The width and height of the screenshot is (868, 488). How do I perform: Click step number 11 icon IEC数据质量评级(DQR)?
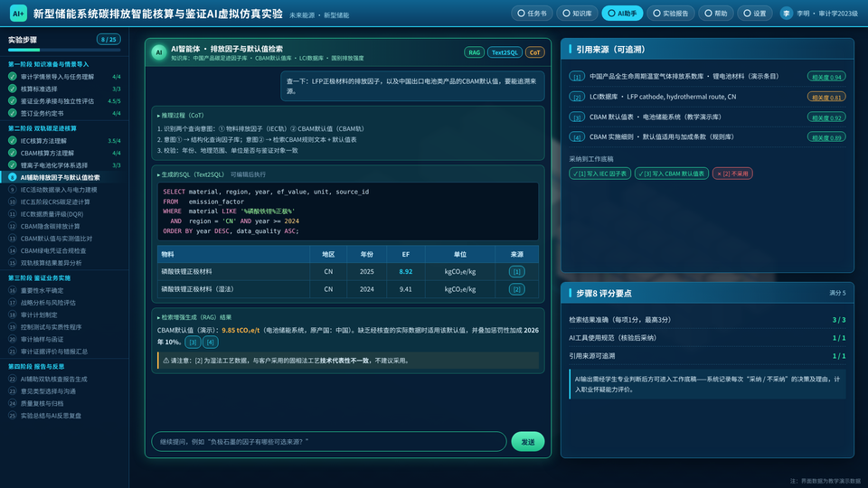pyautogui.click(x=12, y=213)
